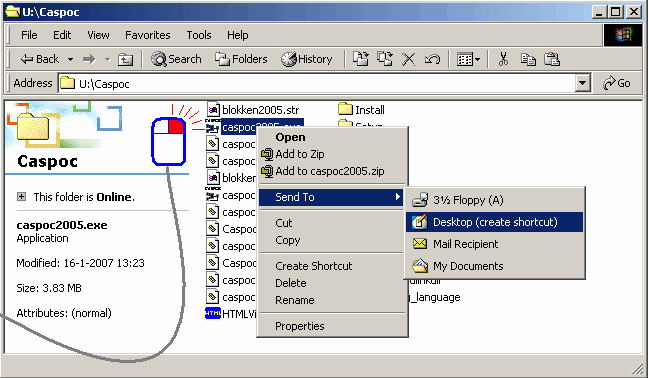Select Desktop (create shortcut) in submenu

[x=494, y=222]
